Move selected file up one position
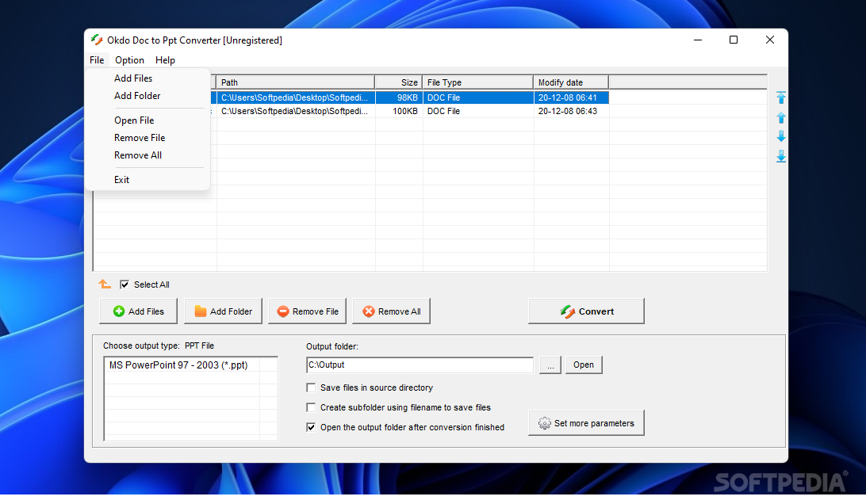866x504 pixels. pos(781,117)
